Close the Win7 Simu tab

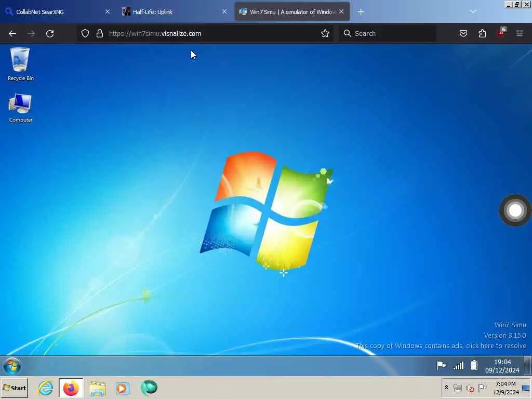pyautogui.click(x=341, y=11)
